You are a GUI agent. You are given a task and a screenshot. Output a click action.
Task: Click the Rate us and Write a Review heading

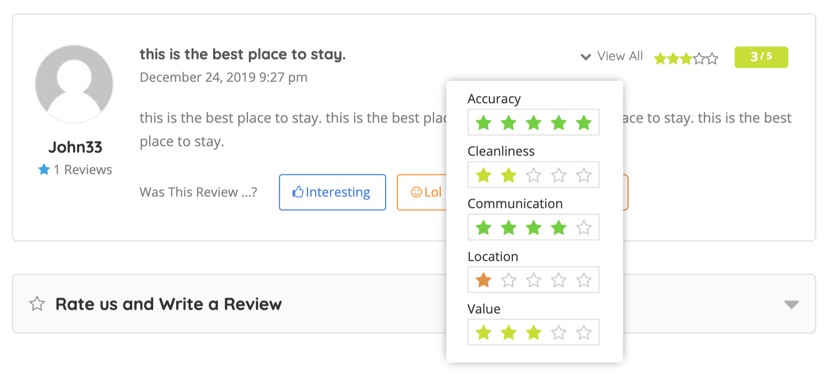tap(169, 304)
